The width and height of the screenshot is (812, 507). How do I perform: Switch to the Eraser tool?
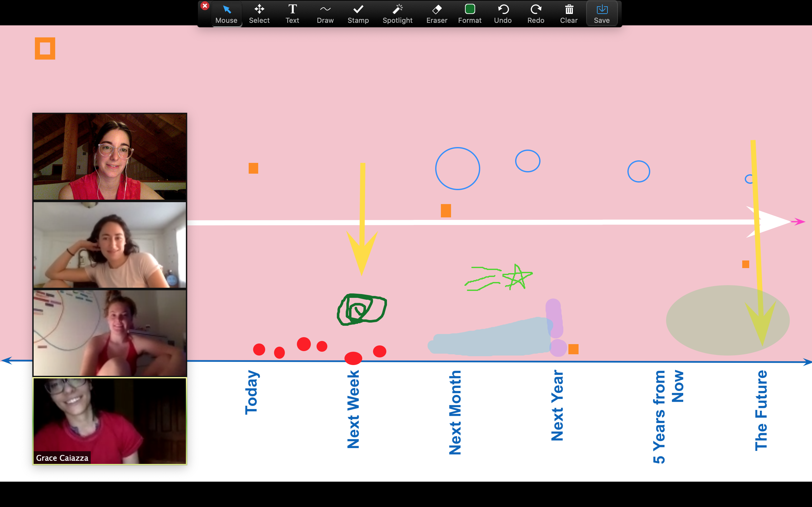coord(436,14)
